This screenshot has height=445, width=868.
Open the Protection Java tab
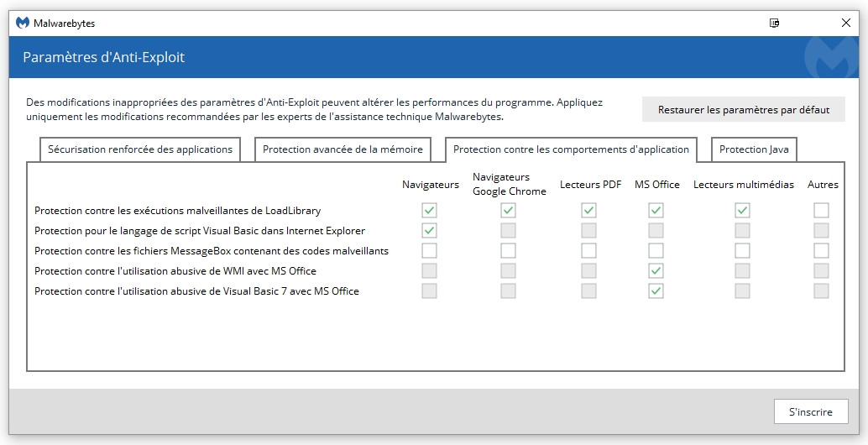coord(754,149)
